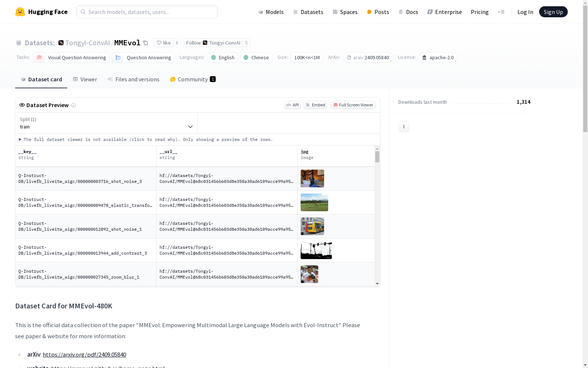Go to Datasets in the navigation bar
This screenshot has width=588, height=368.
click(308, 12)
